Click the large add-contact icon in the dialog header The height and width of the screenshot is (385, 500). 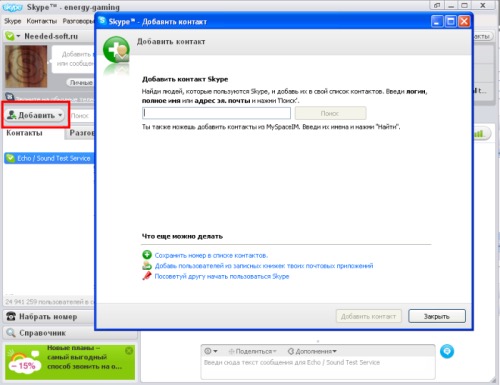(x=116, y=50)
